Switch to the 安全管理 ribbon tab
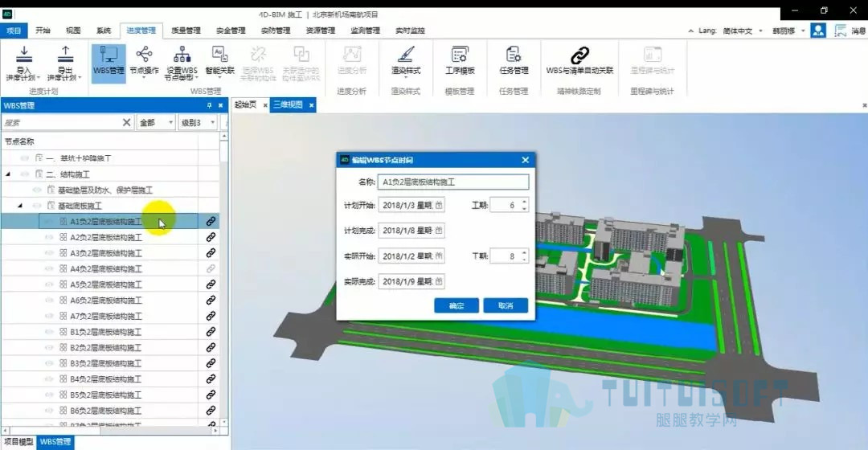The height and width of the screenshot is (450, 868). tap(231, 31)
